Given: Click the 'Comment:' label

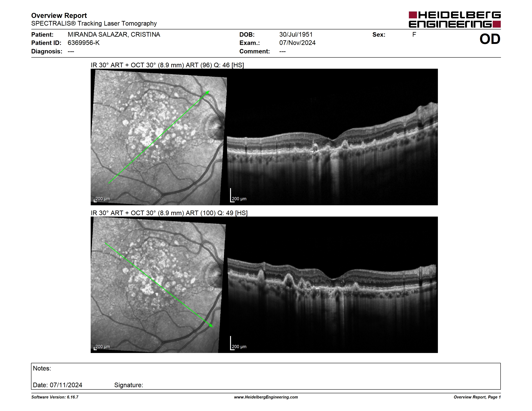Looking at the screenshot, I should [x=255, y=51].
